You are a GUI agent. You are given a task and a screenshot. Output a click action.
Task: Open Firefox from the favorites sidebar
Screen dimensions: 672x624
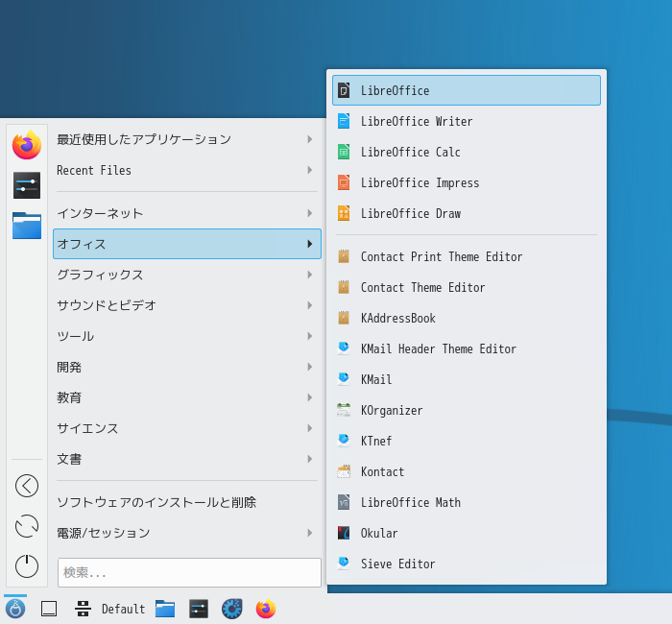27,145
